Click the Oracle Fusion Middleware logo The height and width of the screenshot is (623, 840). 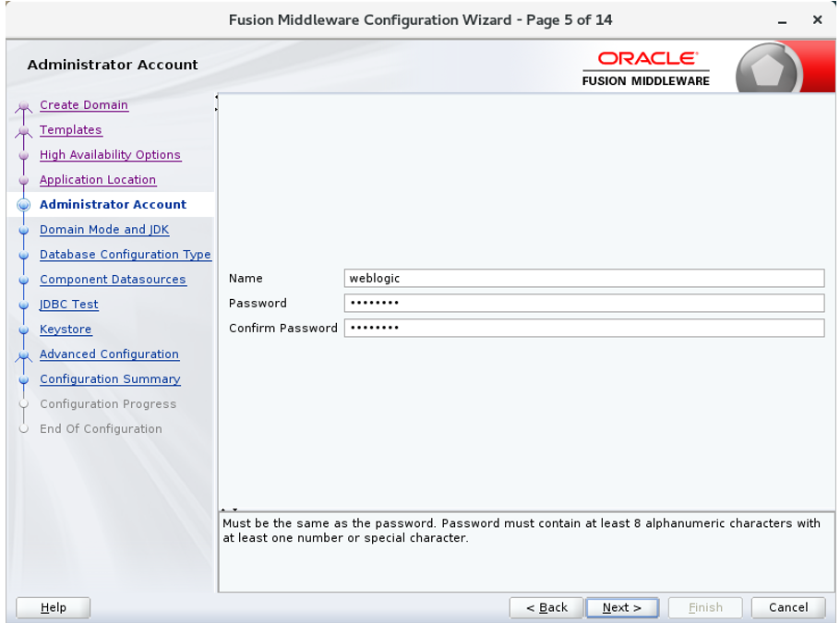646,68
